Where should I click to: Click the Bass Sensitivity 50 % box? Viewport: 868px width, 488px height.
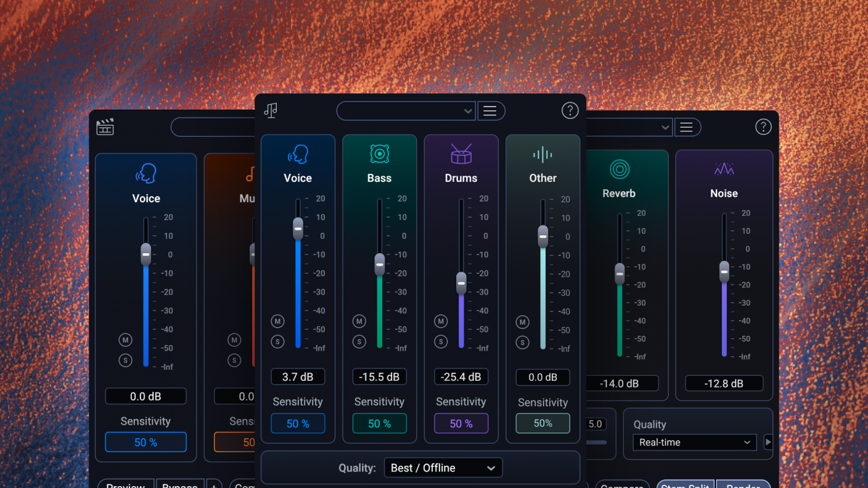pyautogui.click(x=379, y=424)
